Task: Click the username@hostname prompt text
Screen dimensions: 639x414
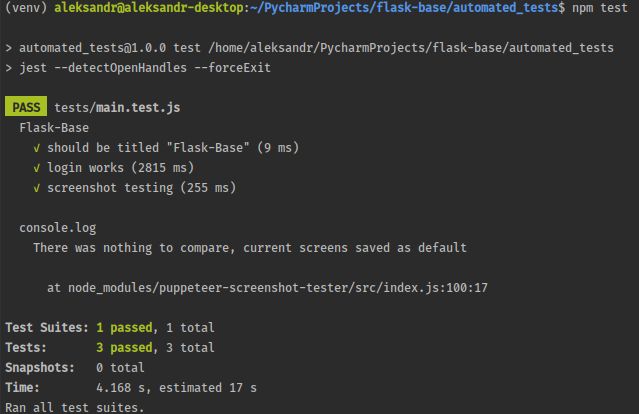Action: [x=149, y=8]
